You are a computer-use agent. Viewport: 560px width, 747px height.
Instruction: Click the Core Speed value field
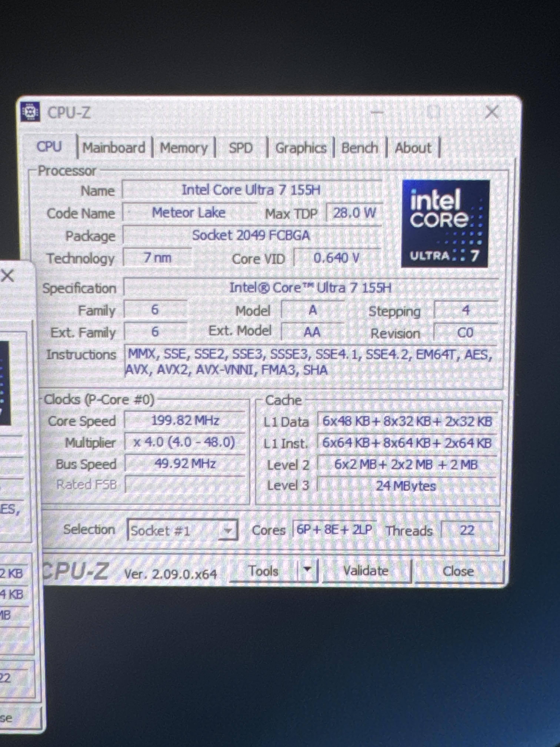coord(185,421)
